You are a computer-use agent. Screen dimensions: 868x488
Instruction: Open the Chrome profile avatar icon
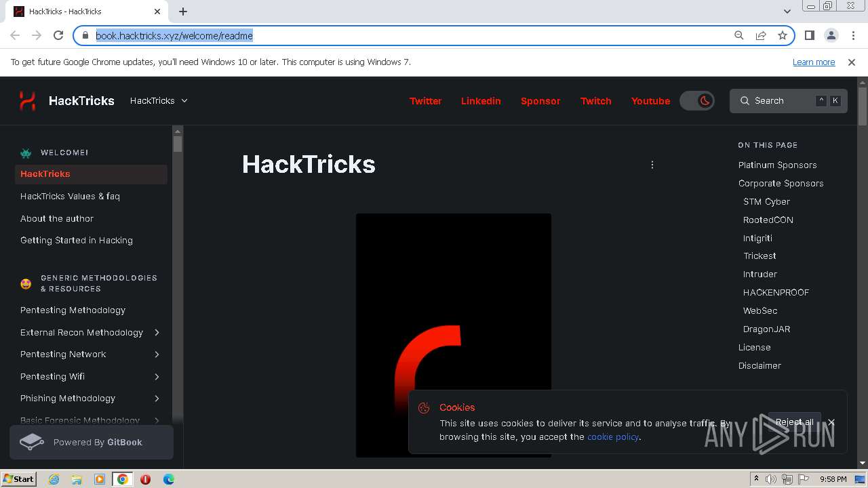pyautogui.click(x=831, y=35)
